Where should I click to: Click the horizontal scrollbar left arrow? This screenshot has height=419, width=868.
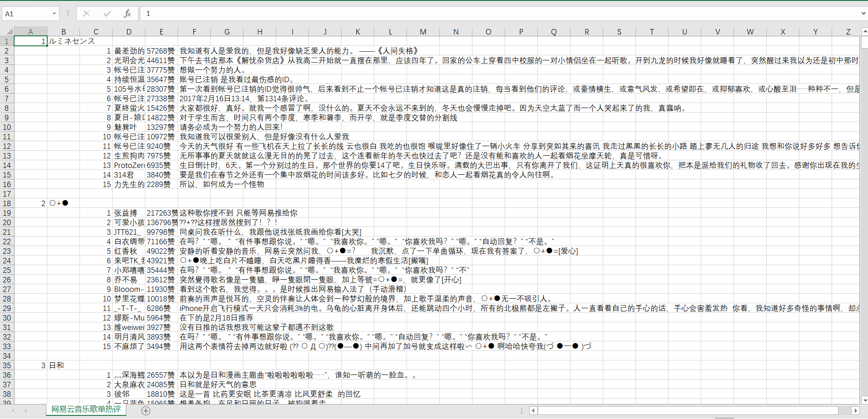coord(534,410)
